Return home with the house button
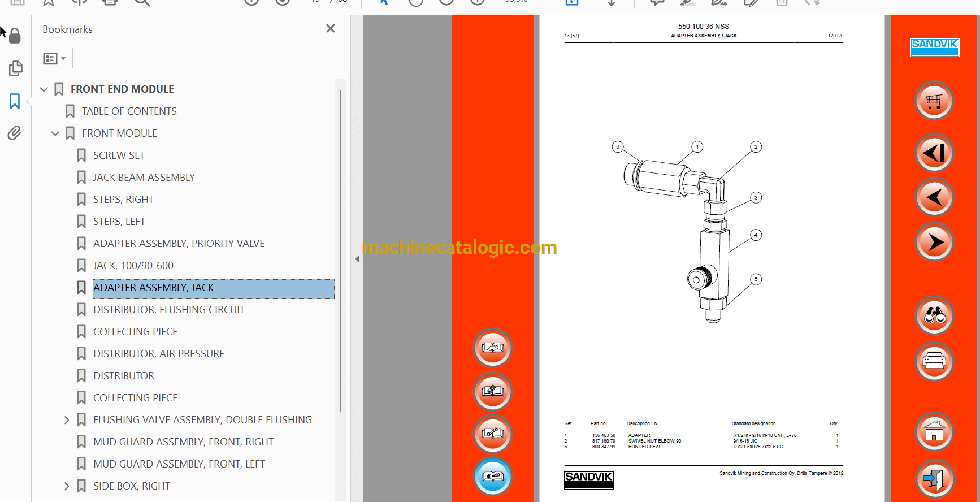Viewport: 980px width, 502px height. (934, 432)
